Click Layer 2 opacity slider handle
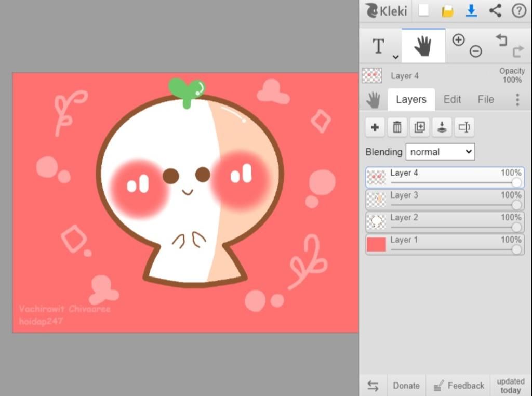Viewport: 532px width, 396px height. pyautogui.click(x=517, y=227)
